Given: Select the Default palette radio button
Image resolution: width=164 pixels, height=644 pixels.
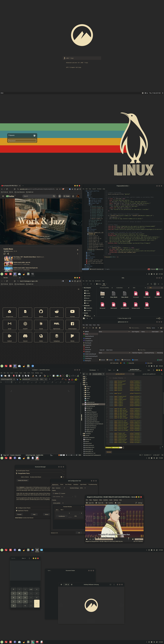Looking at the screenshot, I should pos(53,493).
